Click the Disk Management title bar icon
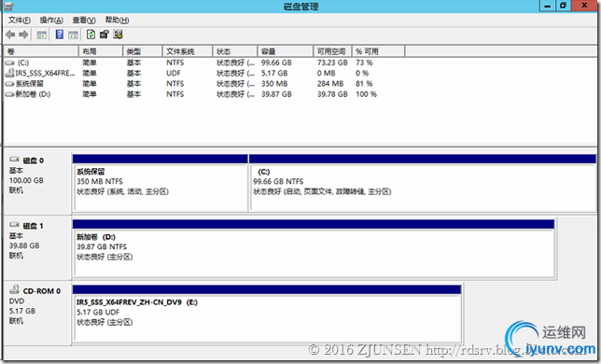The width and height of the screenshot is (601, 364). tap(8, 7)
